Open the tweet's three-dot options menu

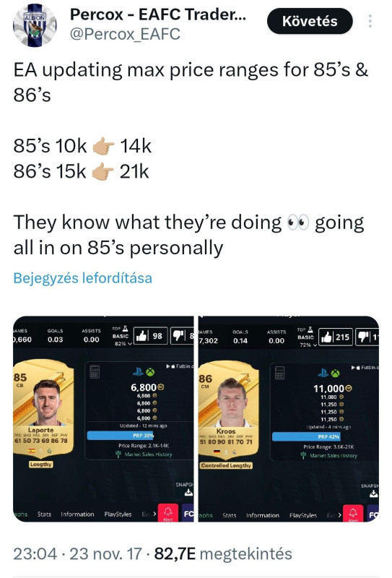(370, 22)
